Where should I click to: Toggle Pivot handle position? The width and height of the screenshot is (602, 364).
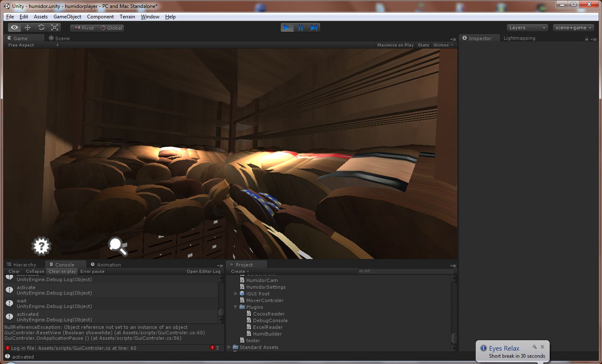point(84,28)
